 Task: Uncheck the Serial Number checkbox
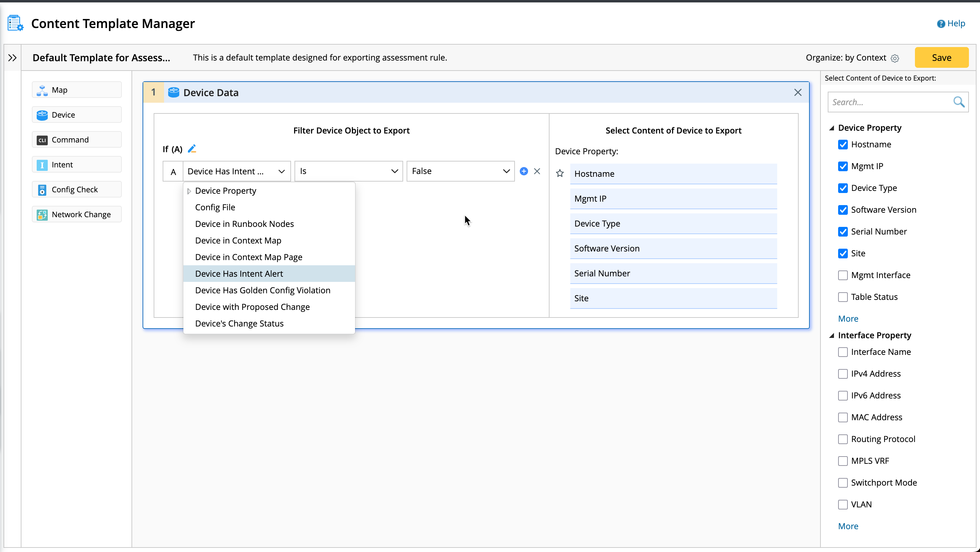click(x=843, y=231)
